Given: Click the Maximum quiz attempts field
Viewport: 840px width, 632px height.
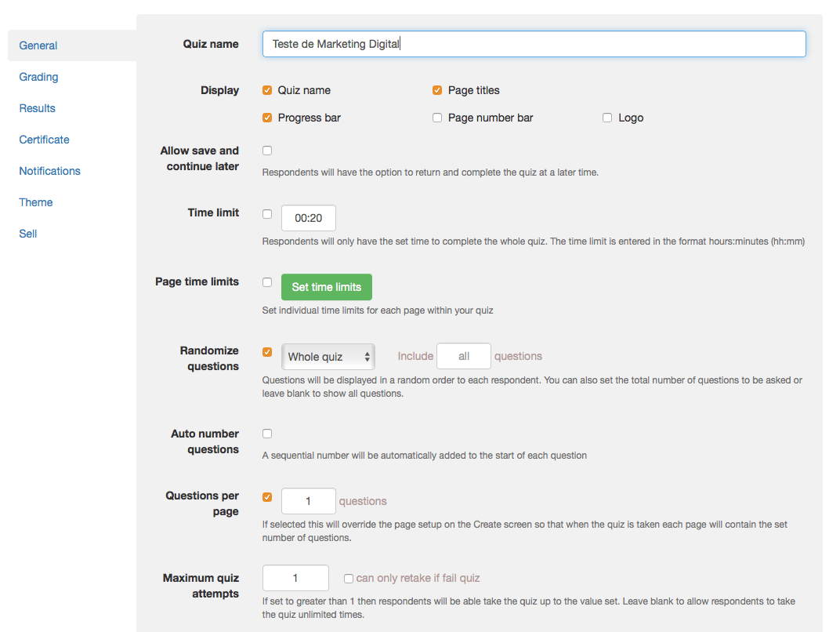Looking at the screenshot, I should (295, 578).
